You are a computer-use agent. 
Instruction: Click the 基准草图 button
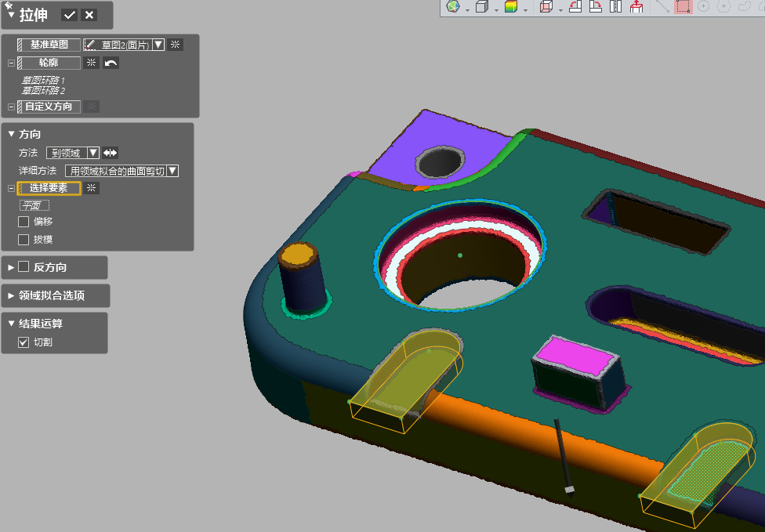[x=49, y=45]
